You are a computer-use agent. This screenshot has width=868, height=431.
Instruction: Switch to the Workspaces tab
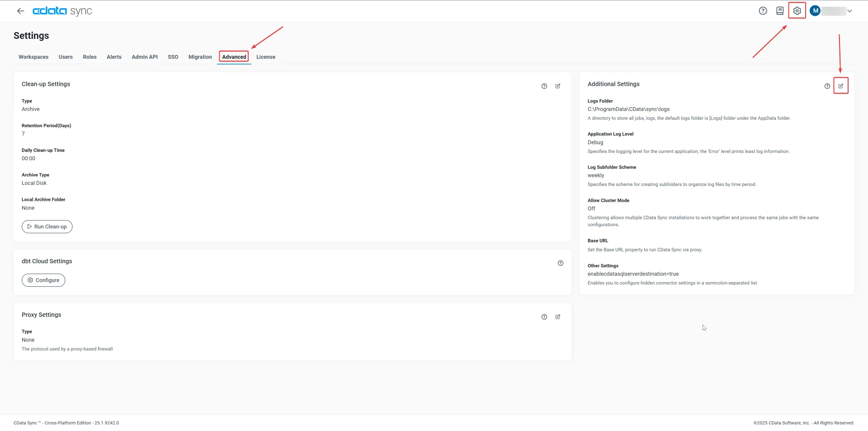(33, 57)
